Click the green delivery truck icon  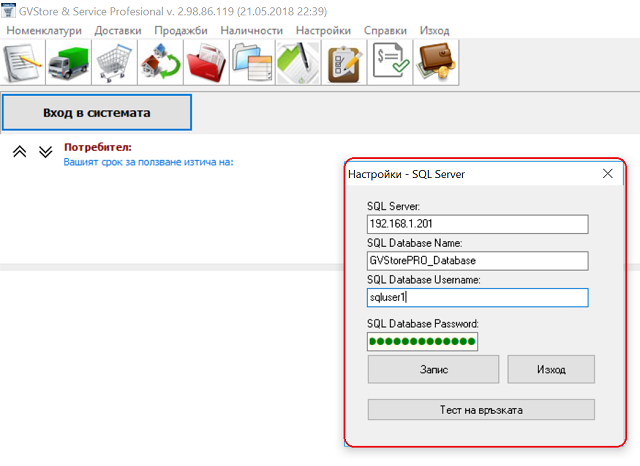69,62
